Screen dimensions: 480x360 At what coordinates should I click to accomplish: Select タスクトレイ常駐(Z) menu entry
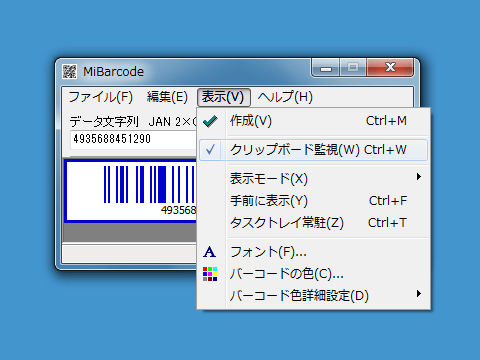(x=313, y=223)
